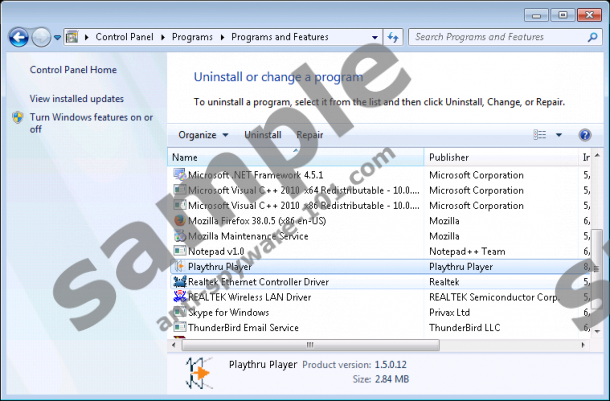Click the Skype for Windows icon

click(180, 312)
